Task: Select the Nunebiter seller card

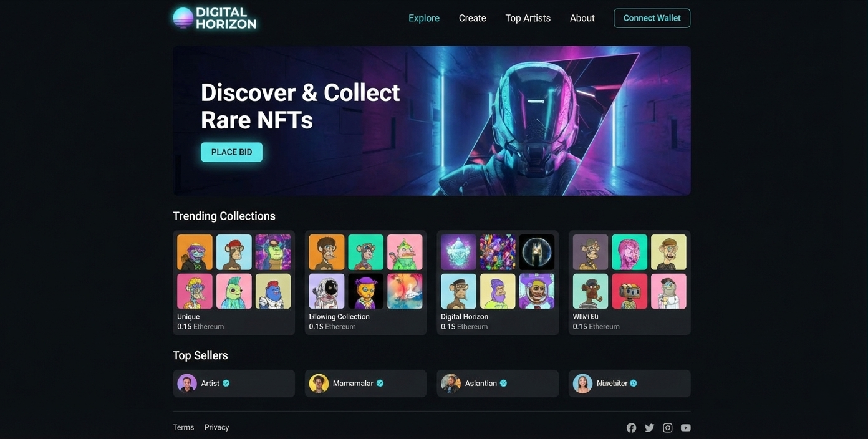Action: click(629, 384)
